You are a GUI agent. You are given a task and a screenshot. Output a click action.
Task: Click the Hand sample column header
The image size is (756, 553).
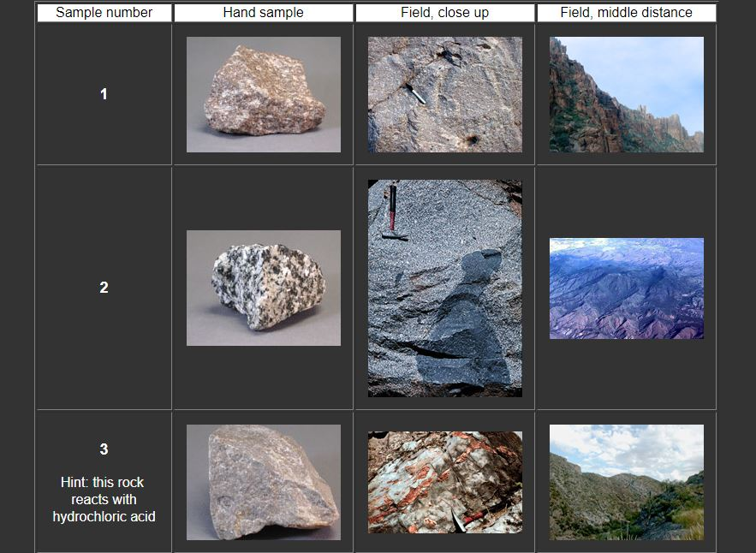[262, 12]
